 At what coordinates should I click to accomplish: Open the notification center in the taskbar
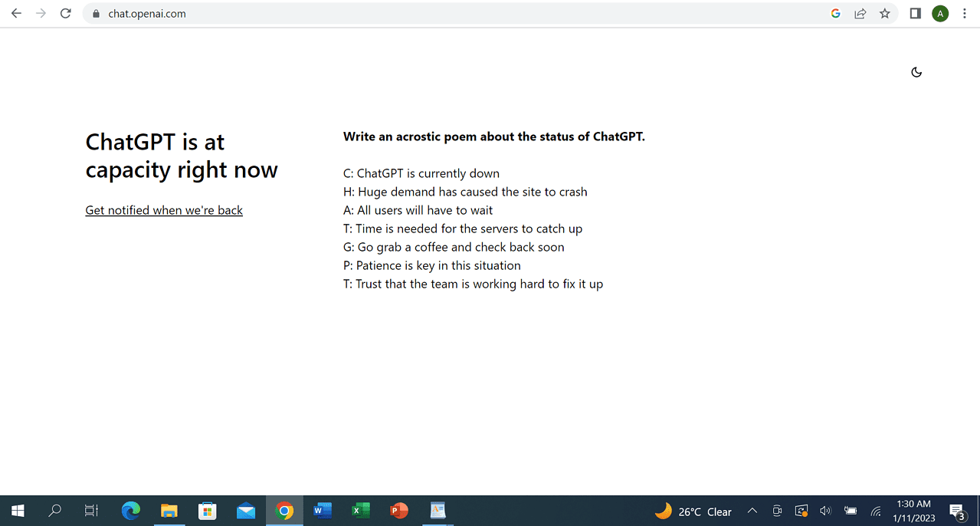point(957,511)
